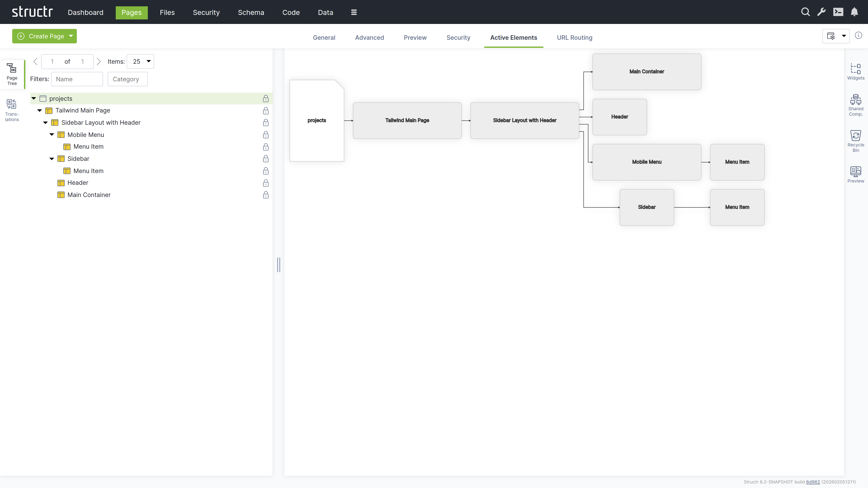Open the Items per page dropdown

140,61
